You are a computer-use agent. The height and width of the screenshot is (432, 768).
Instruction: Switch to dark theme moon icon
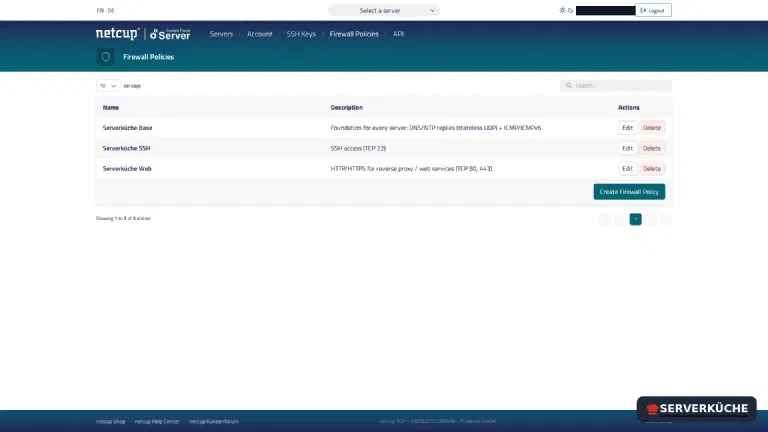(571, 10)
